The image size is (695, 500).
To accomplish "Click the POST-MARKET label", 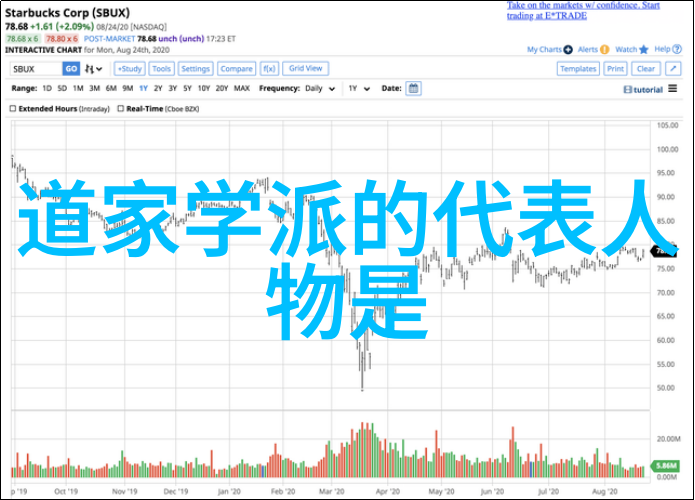I will 109,39.
